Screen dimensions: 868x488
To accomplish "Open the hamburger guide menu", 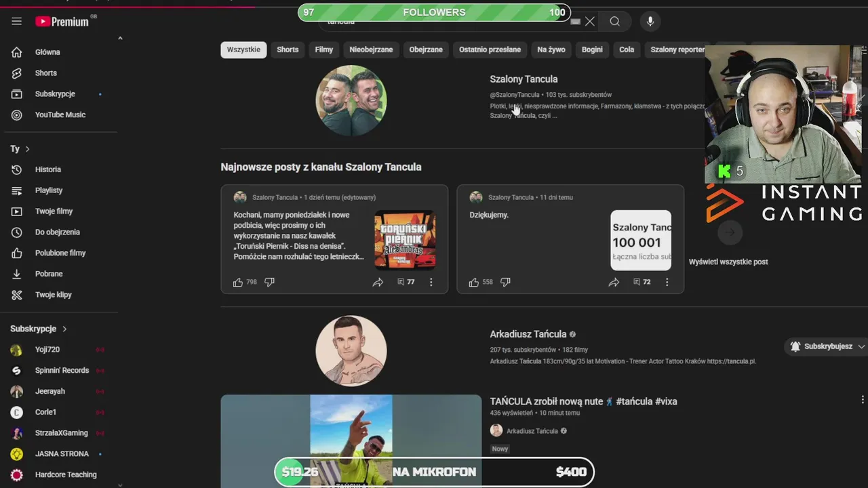I will point(16,22).
